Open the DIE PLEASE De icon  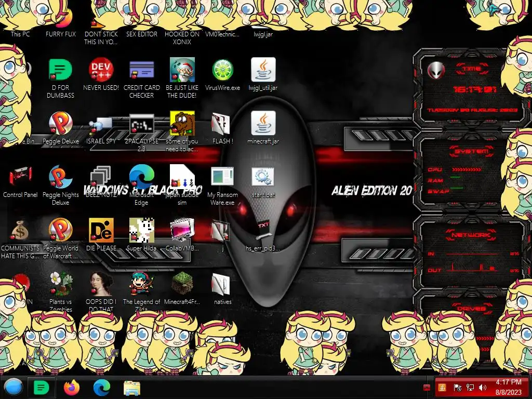[x=101, y=230]
